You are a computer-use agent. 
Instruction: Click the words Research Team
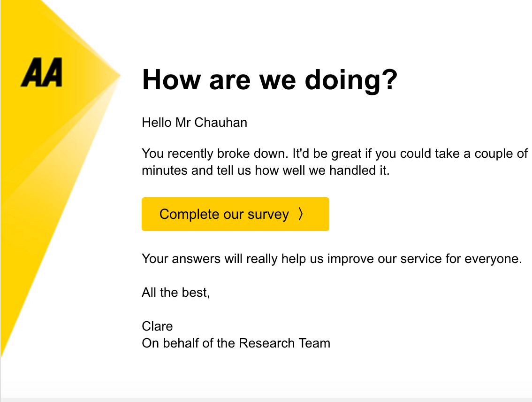[x=284, y=343]
